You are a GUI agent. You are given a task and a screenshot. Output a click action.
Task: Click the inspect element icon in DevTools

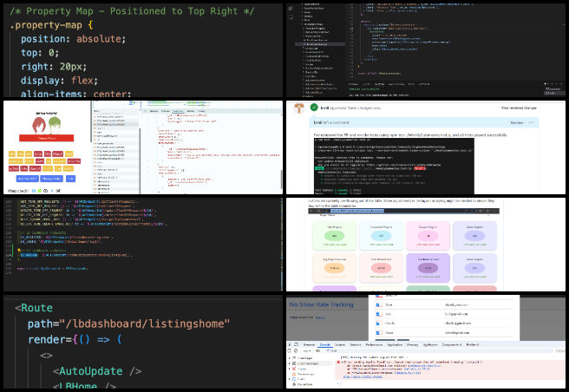[x=290, y=344]
